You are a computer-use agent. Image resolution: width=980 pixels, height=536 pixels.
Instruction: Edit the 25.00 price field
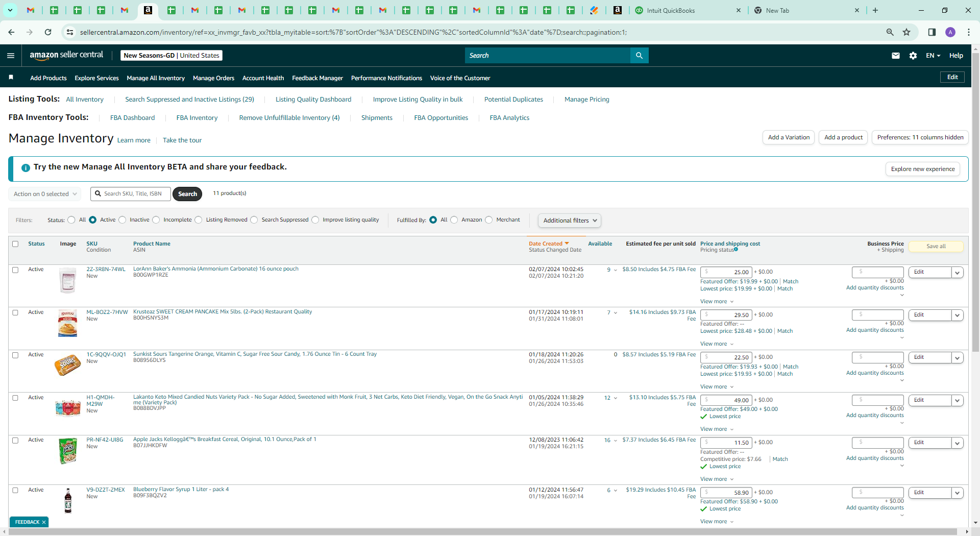(x=726, y=273)
